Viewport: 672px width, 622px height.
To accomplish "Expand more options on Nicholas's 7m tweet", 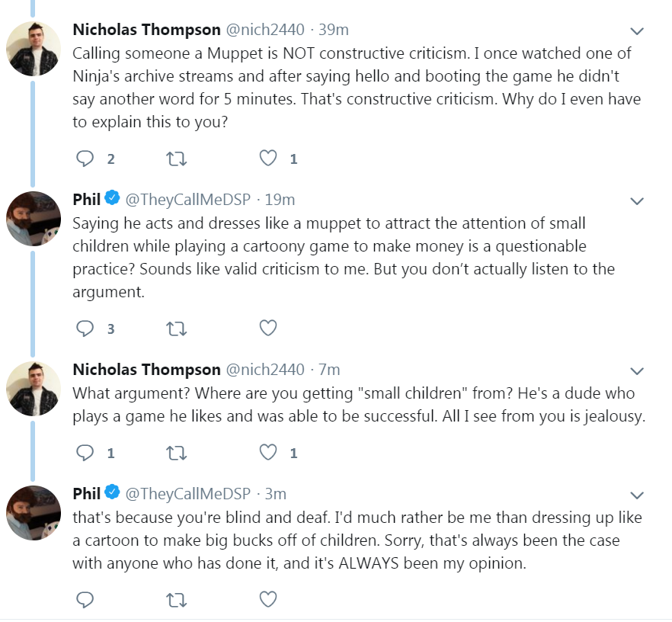I will click(637, 370).
